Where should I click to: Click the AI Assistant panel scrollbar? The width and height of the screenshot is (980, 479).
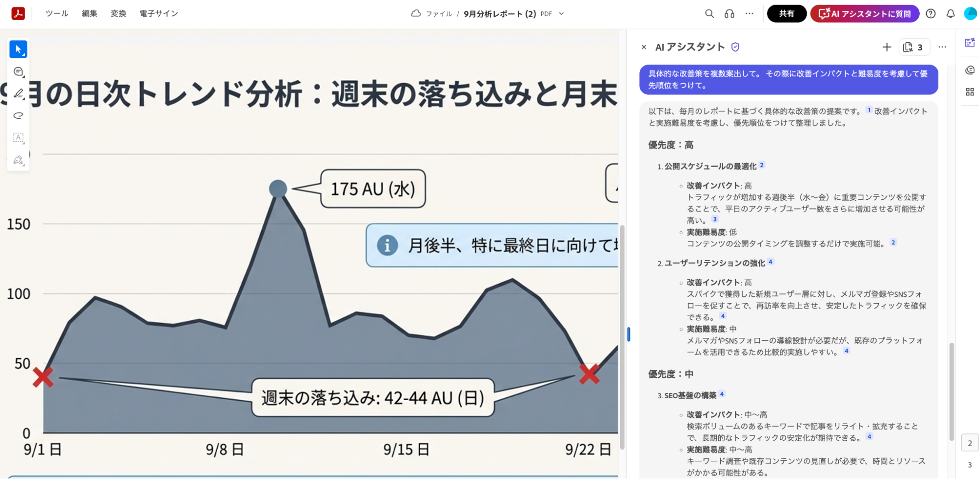tap(951, 391)
